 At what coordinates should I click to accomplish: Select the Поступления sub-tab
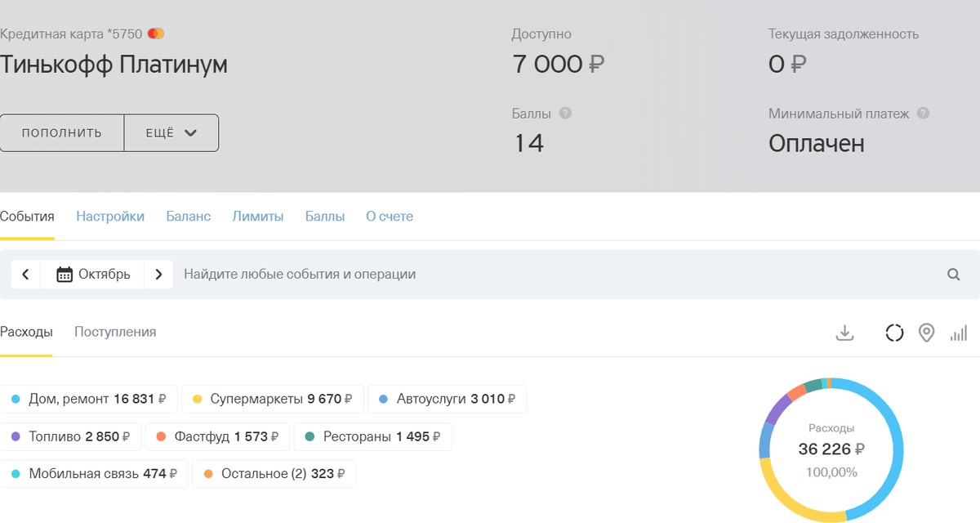click(x=115, y=332)
